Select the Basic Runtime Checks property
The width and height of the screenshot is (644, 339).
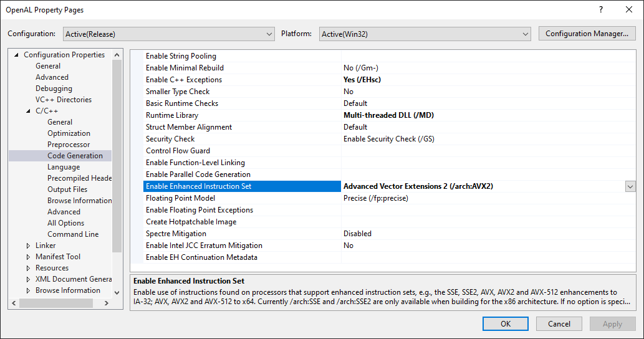pyautogui.click(x=182, y=103)
